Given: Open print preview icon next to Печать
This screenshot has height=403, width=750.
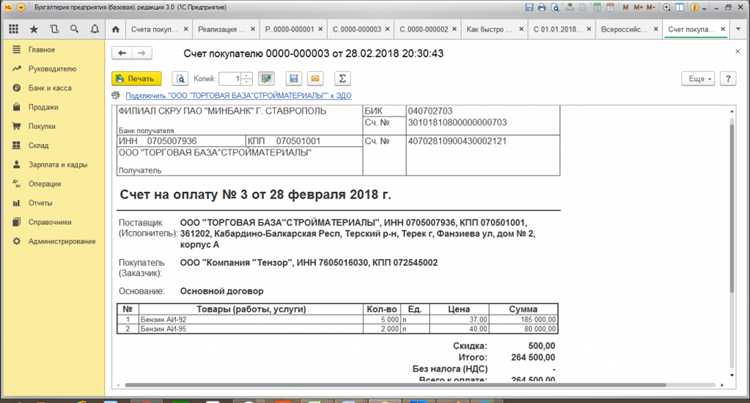Looking at the screenshot, I should click(x=180, y=78).
